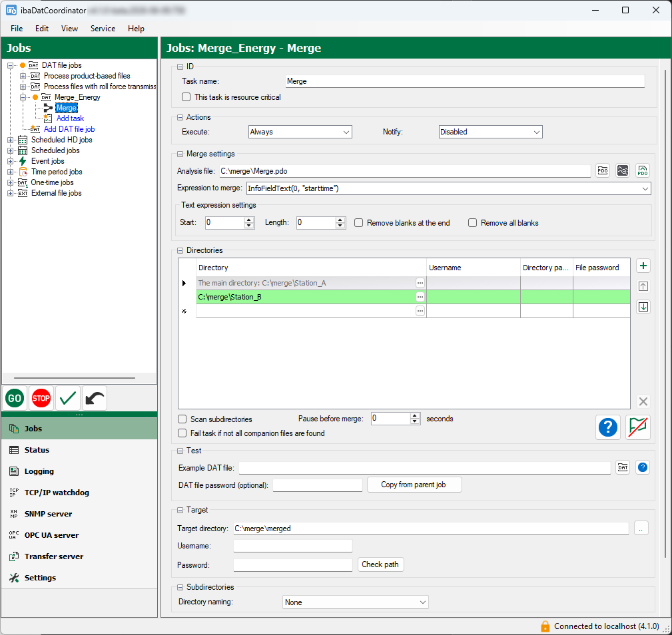Click DAT file password field
The image size is (672, 635).
tap(318, 485)
